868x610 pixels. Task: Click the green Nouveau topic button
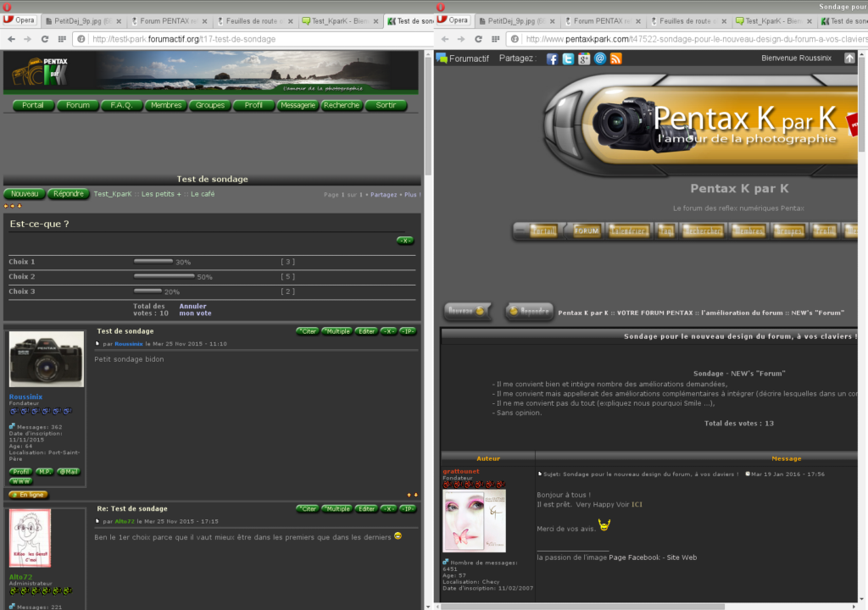[25, 194]
